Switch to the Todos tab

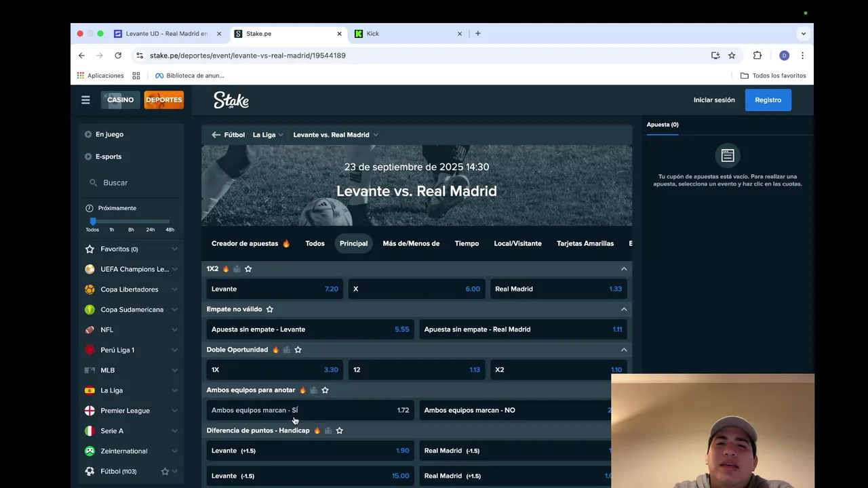click(315, 243)
